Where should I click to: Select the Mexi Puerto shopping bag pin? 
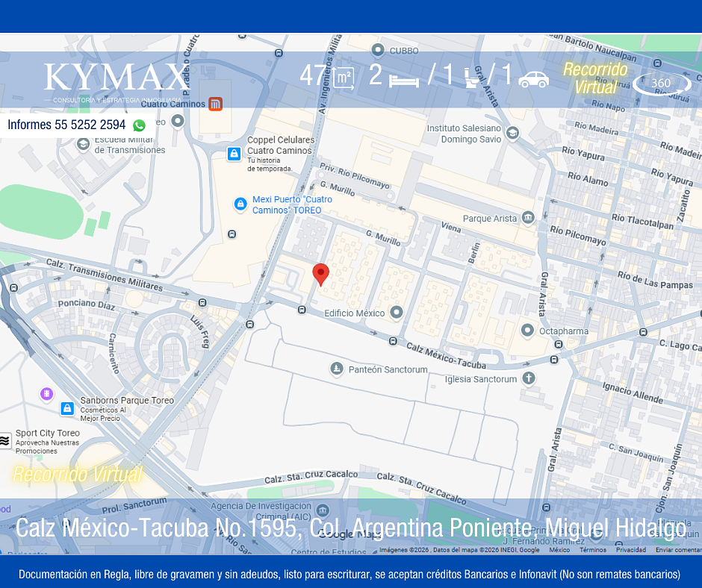tap(240, 204)
